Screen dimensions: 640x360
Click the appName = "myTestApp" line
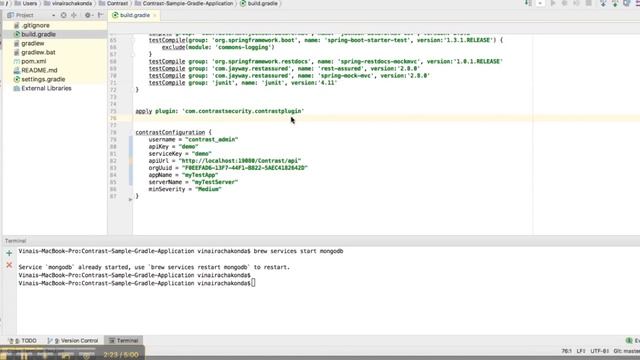183,175
